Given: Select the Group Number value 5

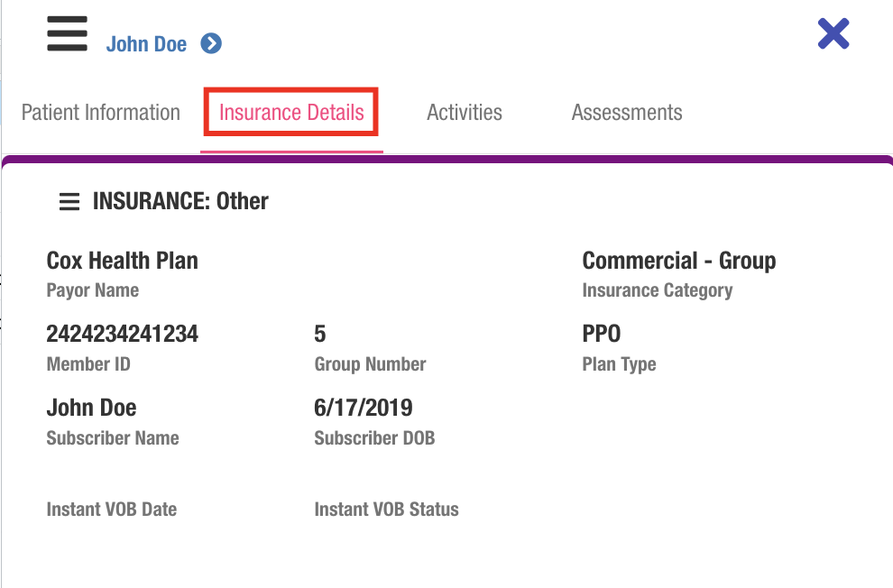Looking at the screenshot, I should pos(320,335).
